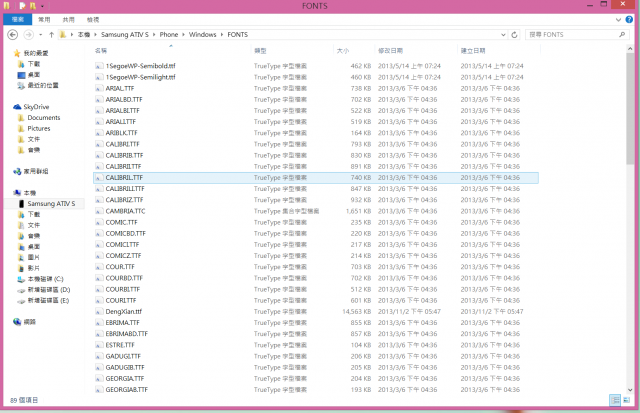Viewport: 640px width, 413px height.
Task: Click the file list vertical scrollbar thumb
Action: point(630,108)
